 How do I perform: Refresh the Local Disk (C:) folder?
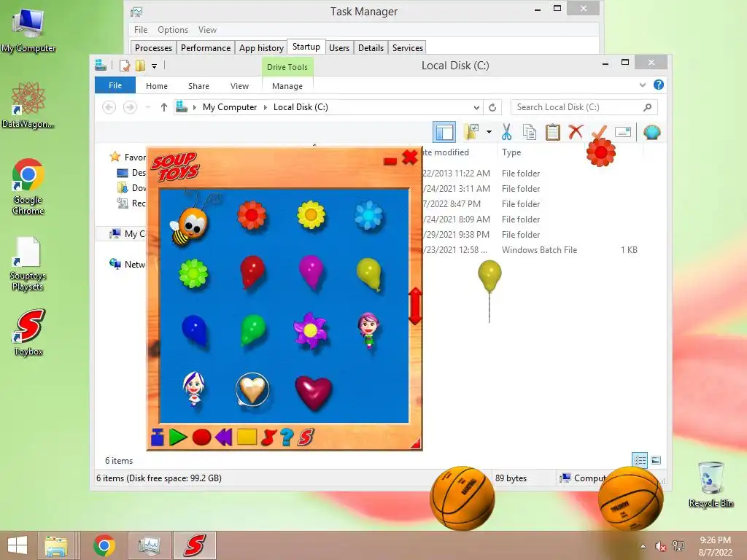492,108
